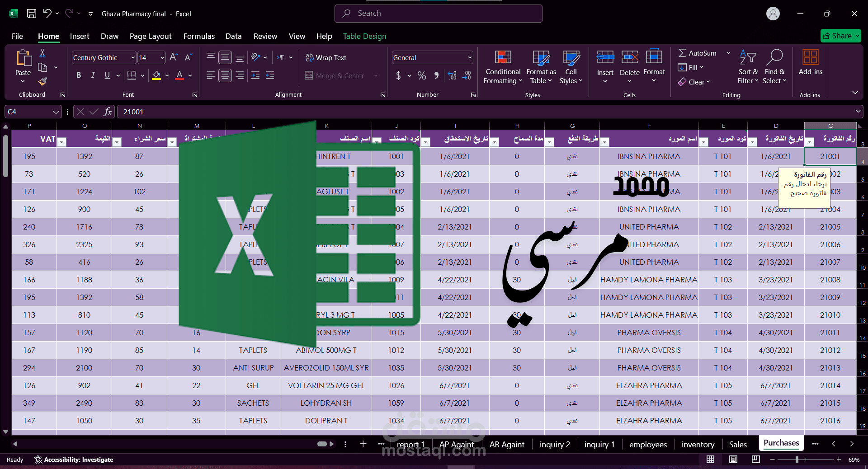Click Accessibility: Investigate in status bar
The height and width of the screenshot is (469, 868).
(74, 460)
